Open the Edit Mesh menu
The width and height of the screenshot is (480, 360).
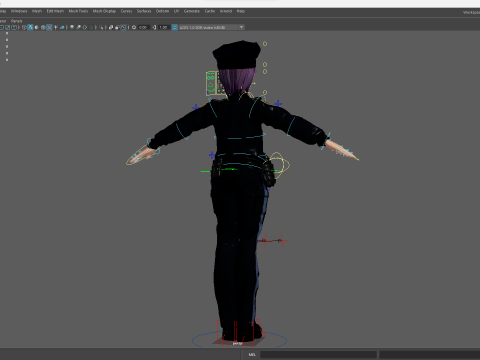coord(55,11)
